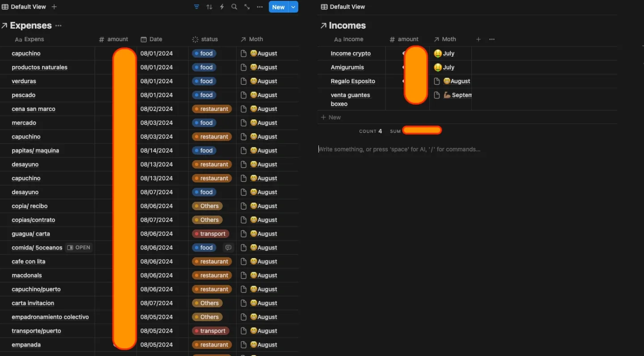Open the cena san marco entry
The width and height of the screenshot is (644, 356).
click(34, 109)
